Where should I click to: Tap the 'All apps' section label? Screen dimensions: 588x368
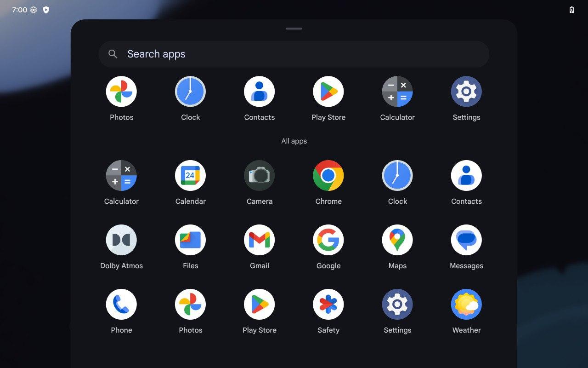coord(294,141)
